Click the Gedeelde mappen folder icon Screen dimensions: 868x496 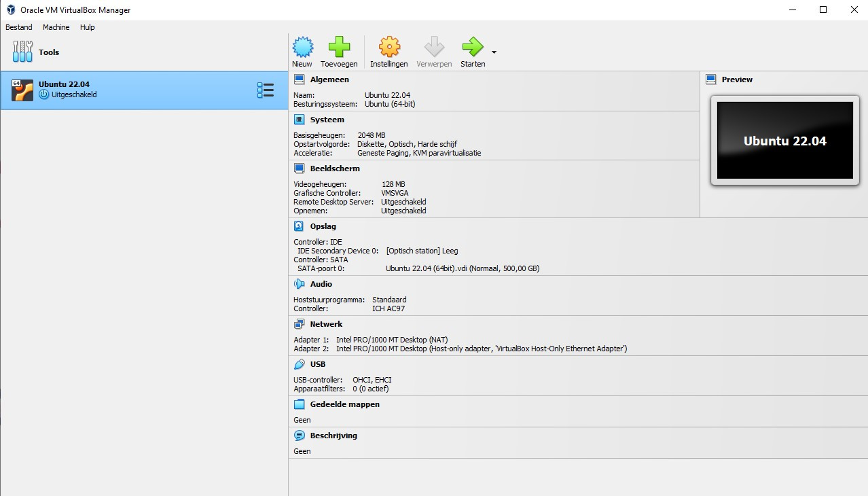[x=300, y=404]
